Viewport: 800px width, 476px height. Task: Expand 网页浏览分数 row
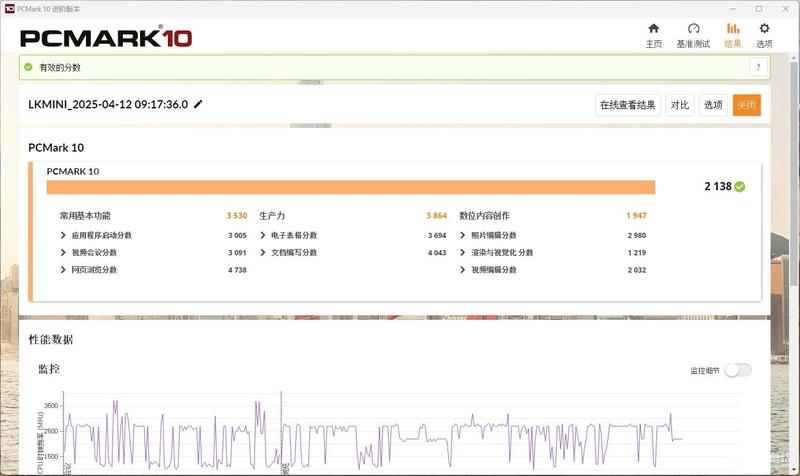pos(63,269)
